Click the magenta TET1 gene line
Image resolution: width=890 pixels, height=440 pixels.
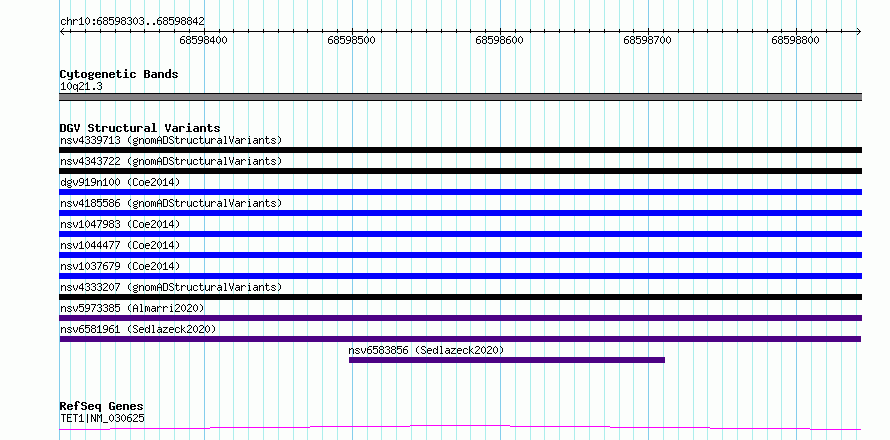pyautogui.click(x=460, y=428)
